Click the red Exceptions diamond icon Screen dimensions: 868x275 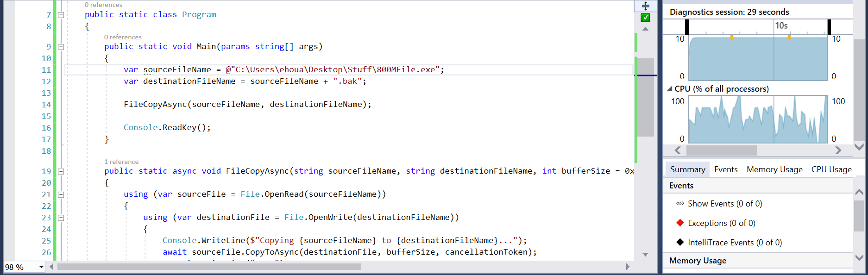click(680, 223)
